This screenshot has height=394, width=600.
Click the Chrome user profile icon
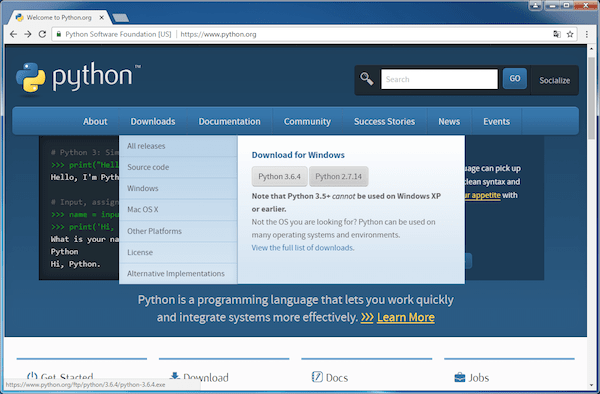coord(535,5)
